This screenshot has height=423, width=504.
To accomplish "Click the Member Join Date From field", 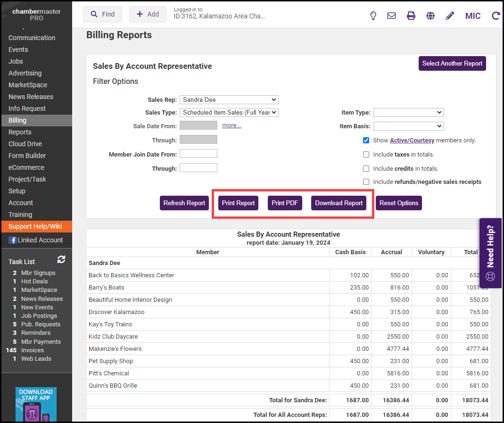I will 198,154.
